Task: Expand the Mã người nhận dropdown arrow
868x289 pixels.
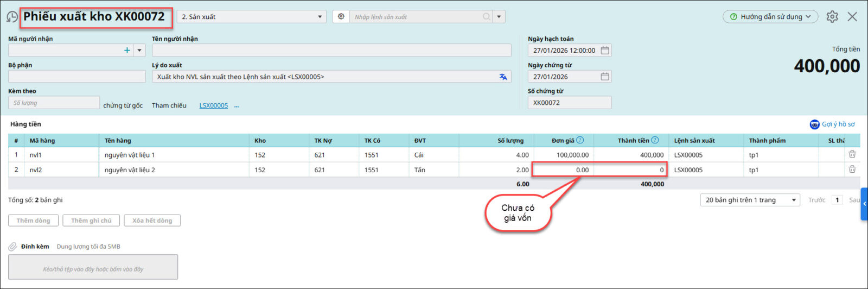Action: (139, 51)
